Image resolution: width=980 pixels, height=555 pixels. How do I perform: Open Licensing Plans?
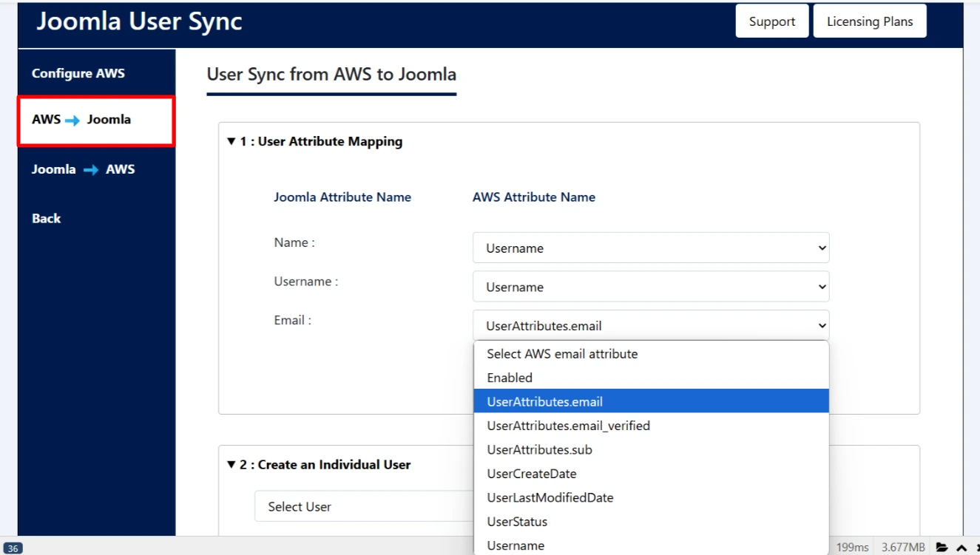pos(870,21)
